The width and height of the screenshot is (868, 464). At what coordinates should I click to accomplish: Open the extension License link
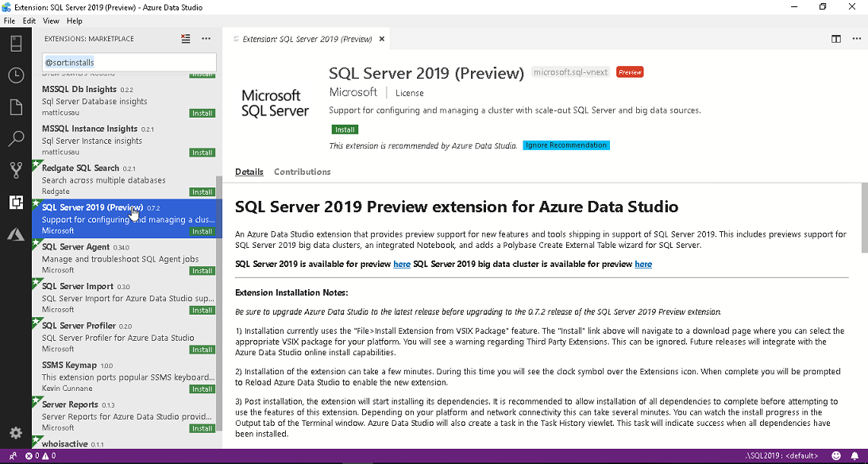pyautogui.click(x=410, y=93)
